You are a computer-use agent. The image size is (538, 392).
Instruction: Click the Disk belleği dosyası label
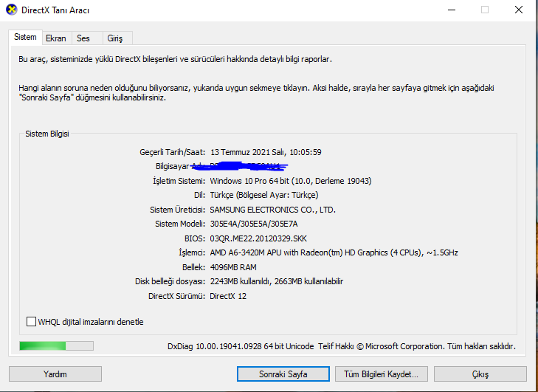click(x=170, y=281)
